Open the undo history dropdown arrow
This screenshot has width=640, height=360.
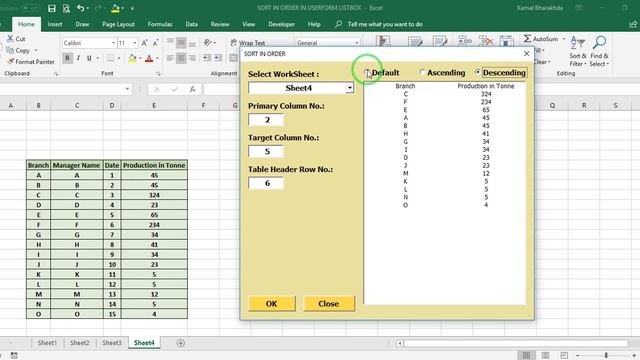[88, 8]
